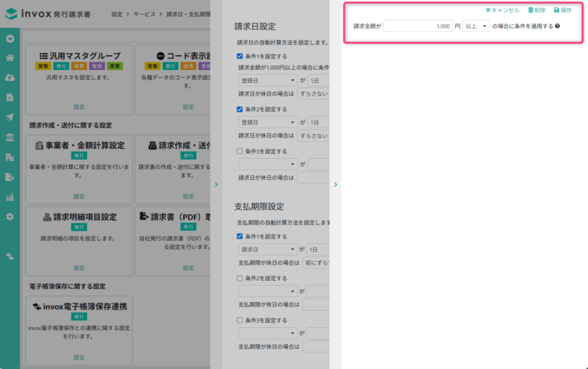Check 条件3を設定する under 支払期限設定
Screen dimensions: 588x369
(240, 320)
